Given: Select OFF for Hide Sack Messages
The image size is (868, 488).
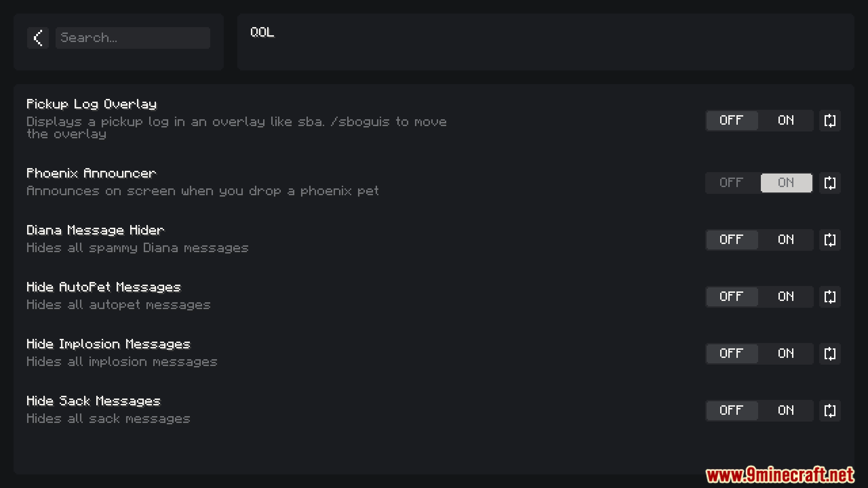Looking at the screenshot, I should point(731,411).
